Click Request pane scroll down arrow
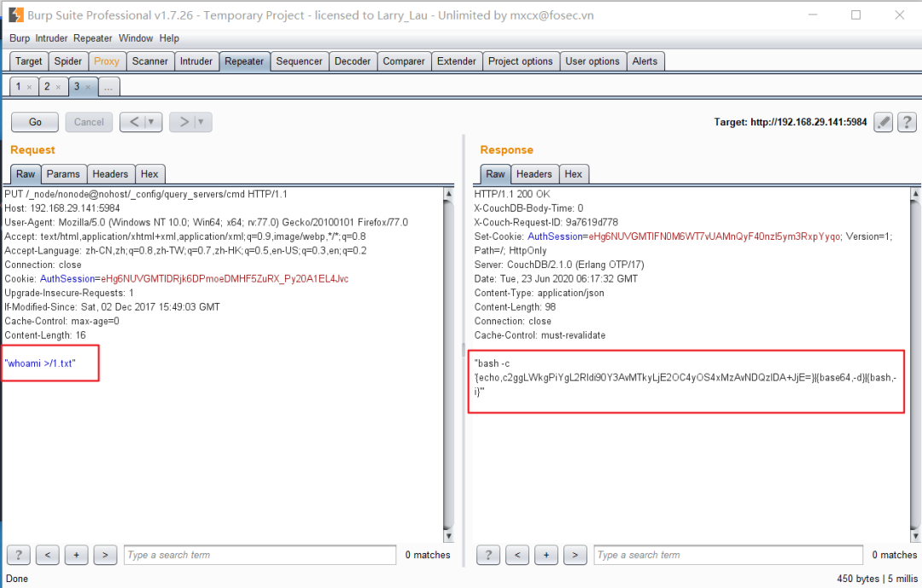 pos(449,536)
